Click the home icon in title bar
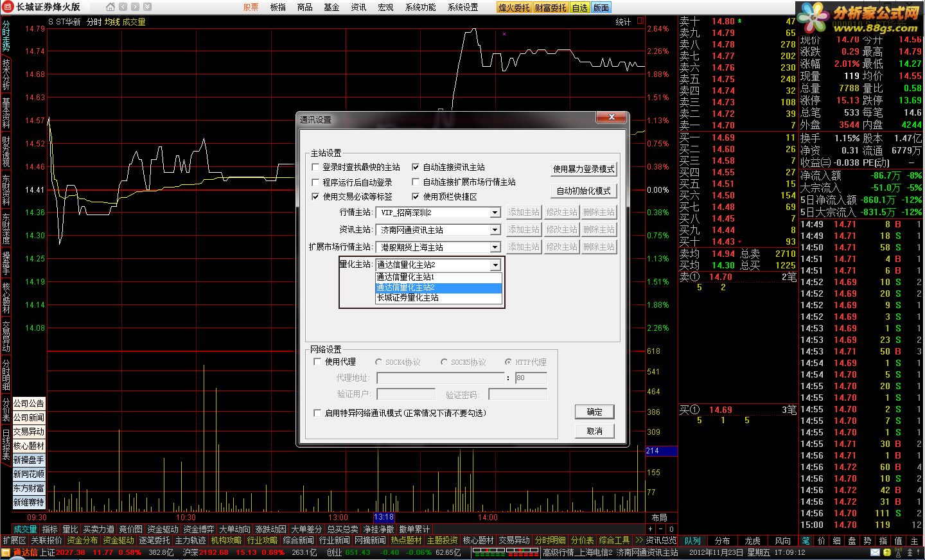 pos(110,7)
